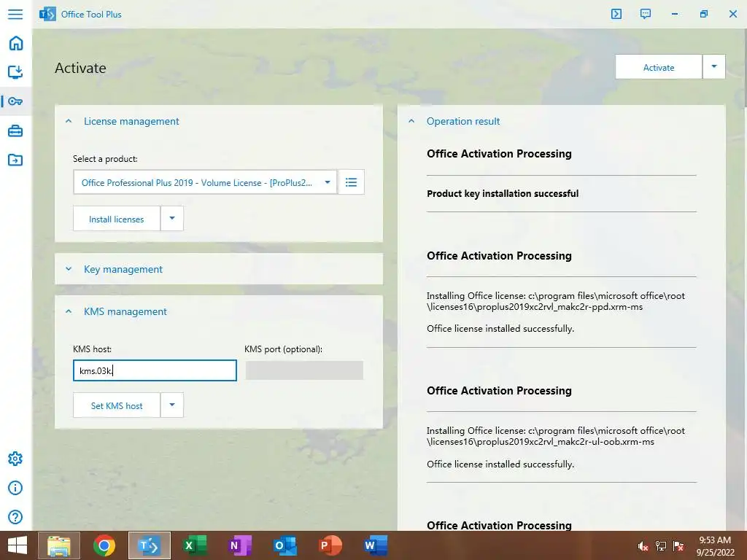
Task: Open Windows Start menu
Action: [18, 545]
